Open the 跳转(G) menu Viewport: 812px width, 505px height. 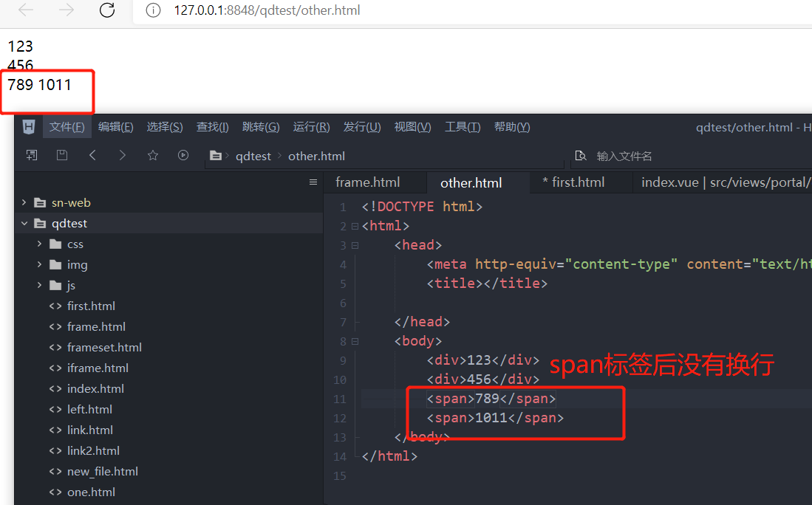[x=261, y=127]
